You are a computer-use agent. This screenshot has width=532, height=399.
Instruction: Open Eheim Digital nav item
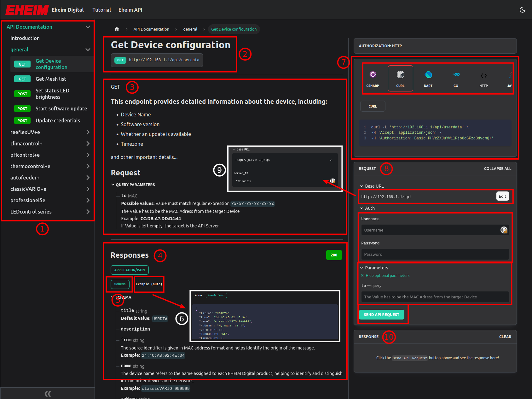pos(68,10)
